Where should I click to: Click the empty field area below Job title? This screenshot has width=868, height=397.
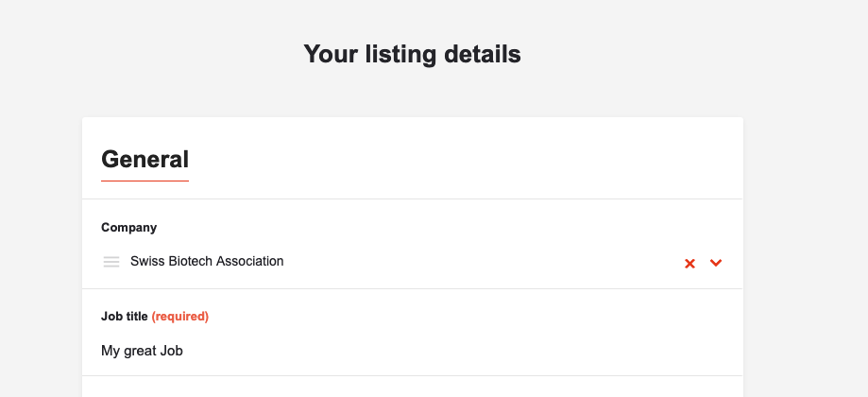(412, 388)
